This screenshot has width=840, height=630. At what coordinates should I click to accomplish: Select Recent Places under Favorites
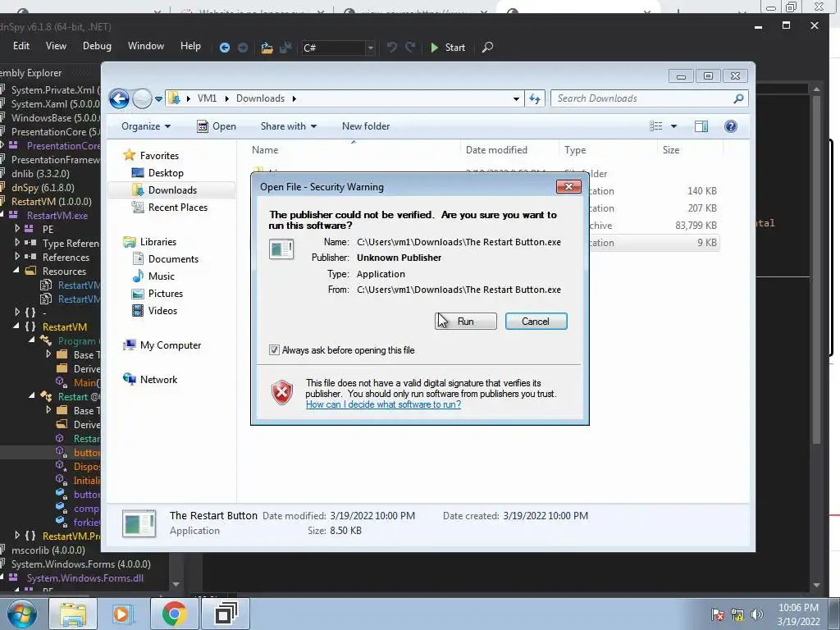click(x=177, y=208)
